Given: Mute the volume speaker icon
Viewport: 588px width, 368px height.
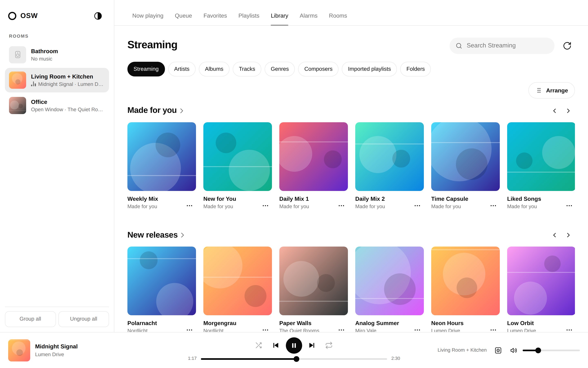Looking at the screenshot, I should click(513, 350).
